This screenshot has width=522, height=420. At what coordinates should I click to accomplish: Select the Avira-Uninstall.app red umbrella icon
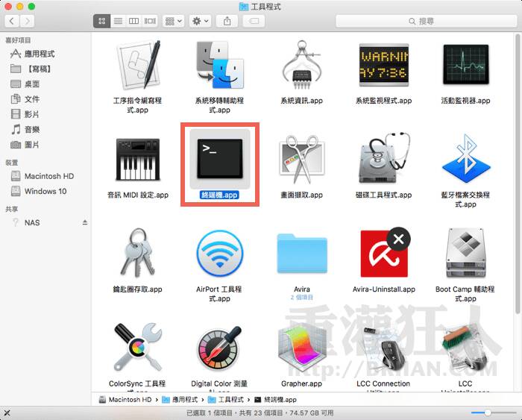click(384, 252)
